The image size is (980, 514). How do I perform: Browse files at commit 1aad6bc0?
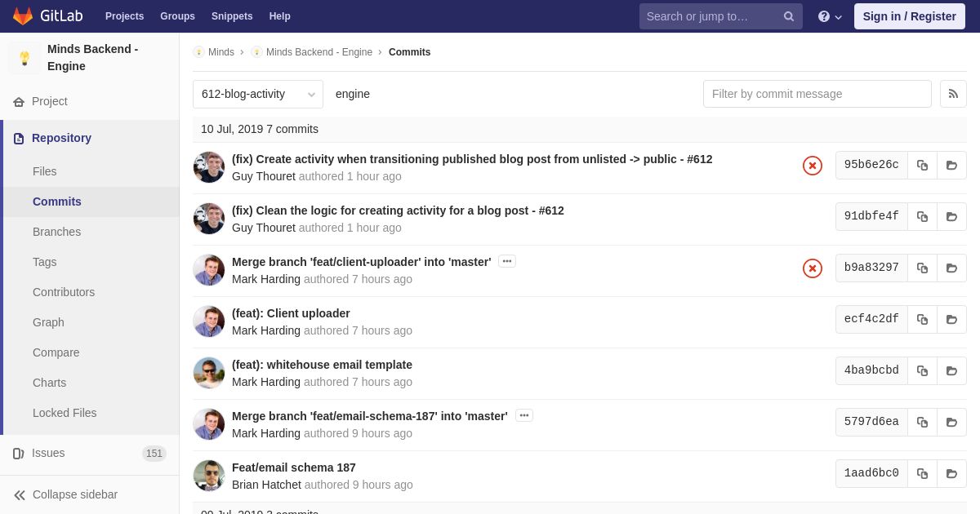pyautogui.click(x=951, y=473)
